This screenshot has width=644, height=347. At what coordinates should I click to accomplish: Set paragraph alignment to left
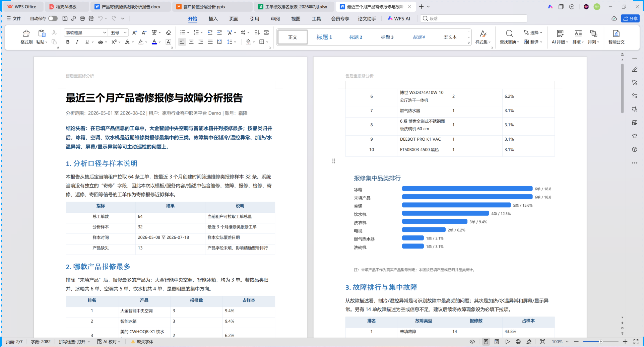(x=182, y=42)
